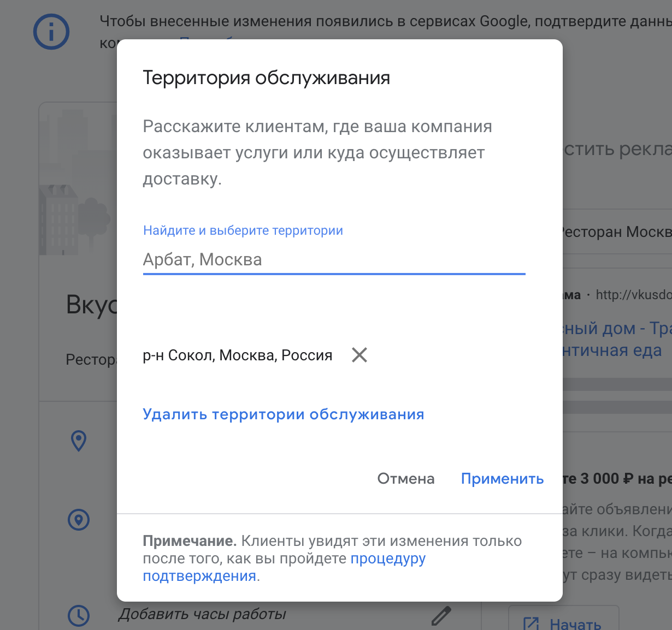The height and width of the screenshot is (630, 672).
Task: Click the building illustration image
Action: (76, 180)
